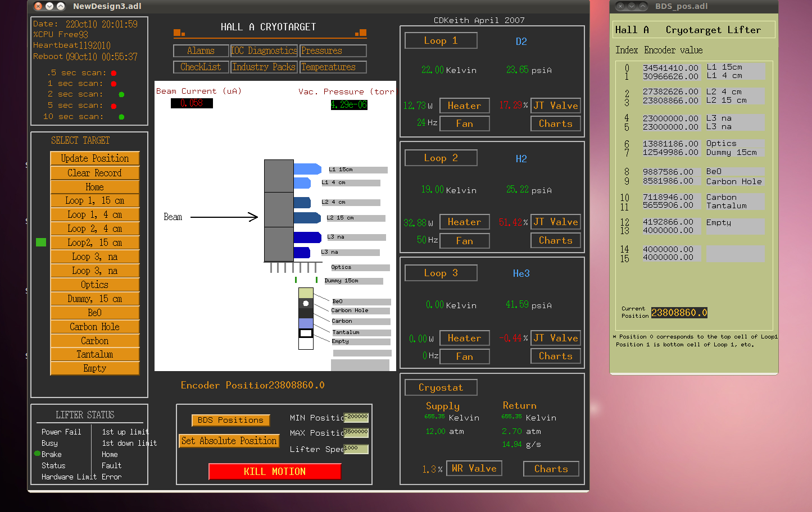The image size is (812, 512).
Task: Open Charts for Loop 1 D2
Action: [x=556, y=124]
